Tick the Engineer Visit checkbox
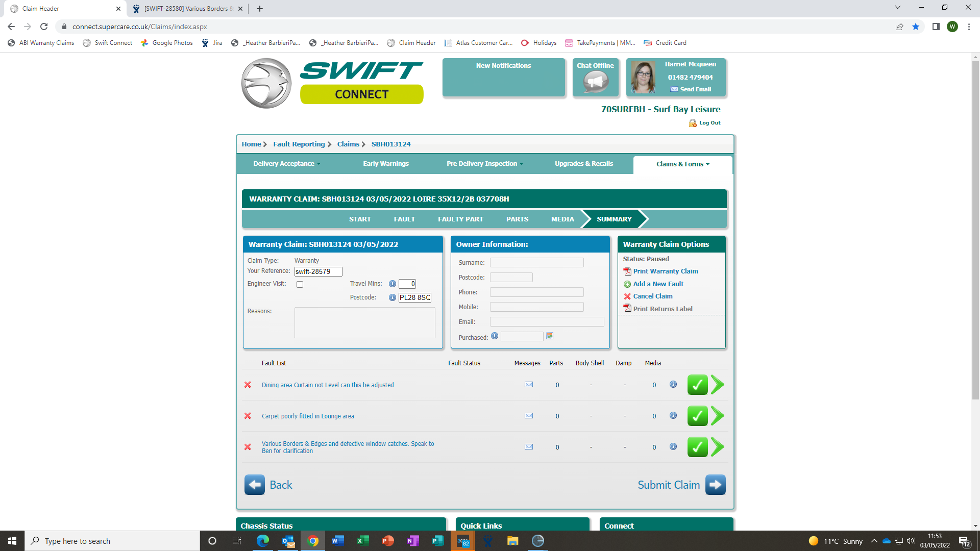Viewport: 980px width, 551px height. pos(300,285)
